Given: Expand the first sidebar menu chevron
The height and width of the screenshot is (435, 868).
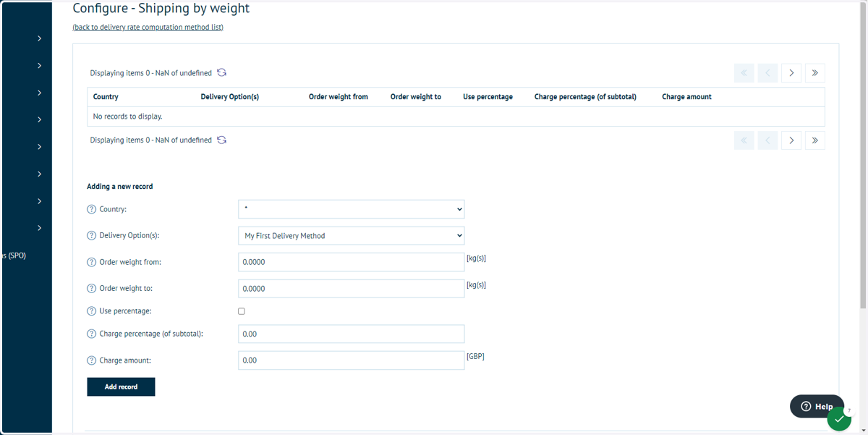Looking at the screenshot, I should 40,38.
